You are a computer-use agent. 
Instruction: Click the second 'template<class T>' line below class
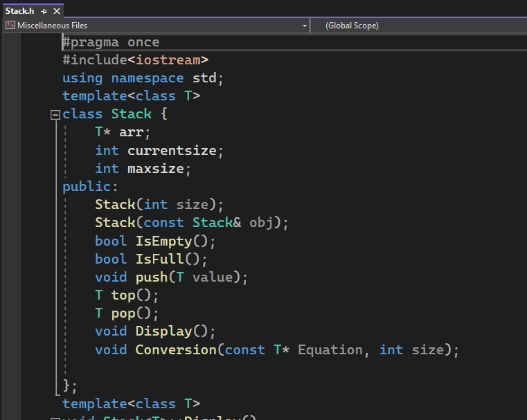click(x=132, y=404)
